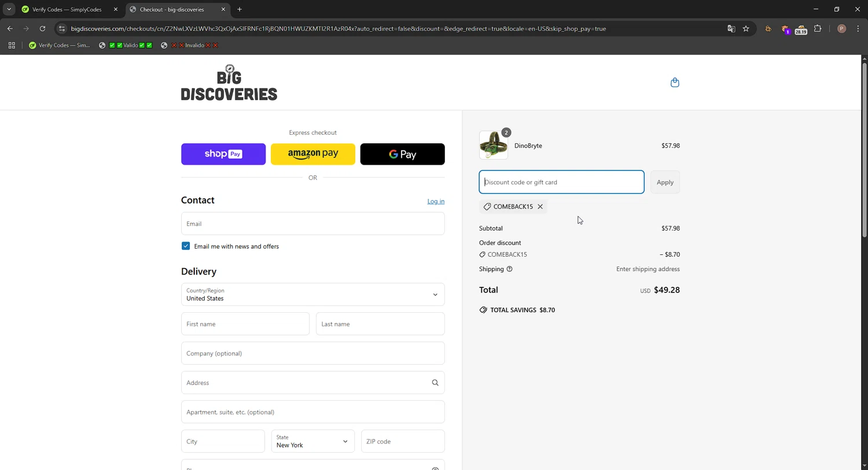The width and height of the screenshot is (868, 470).
Task: Click the address search magnifier icon
Action: (x=435, y=383)
